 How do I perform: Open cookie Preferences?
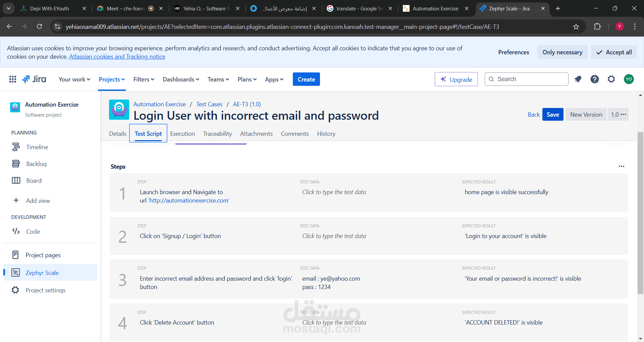[514, 52]
